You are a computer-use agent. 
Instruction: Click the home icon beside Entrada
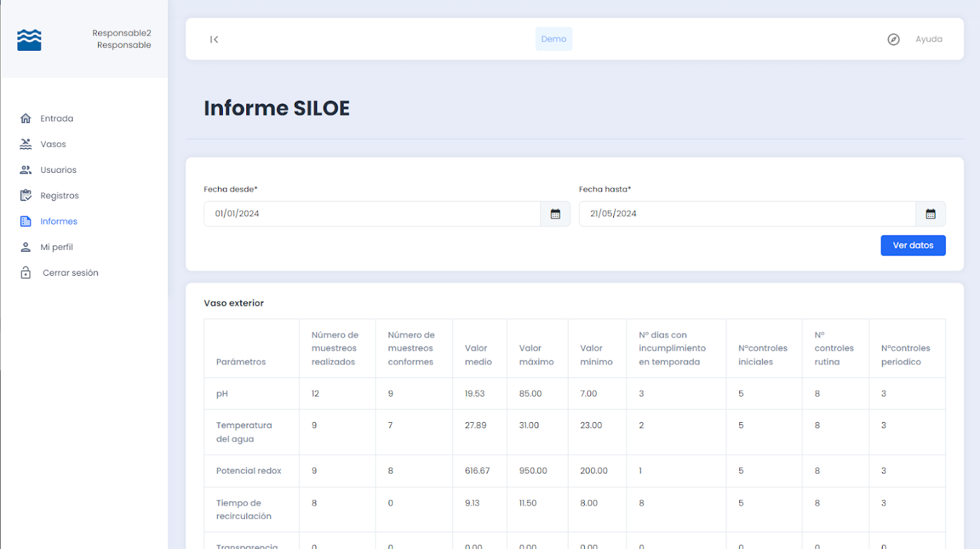click(x=26, y=118)
